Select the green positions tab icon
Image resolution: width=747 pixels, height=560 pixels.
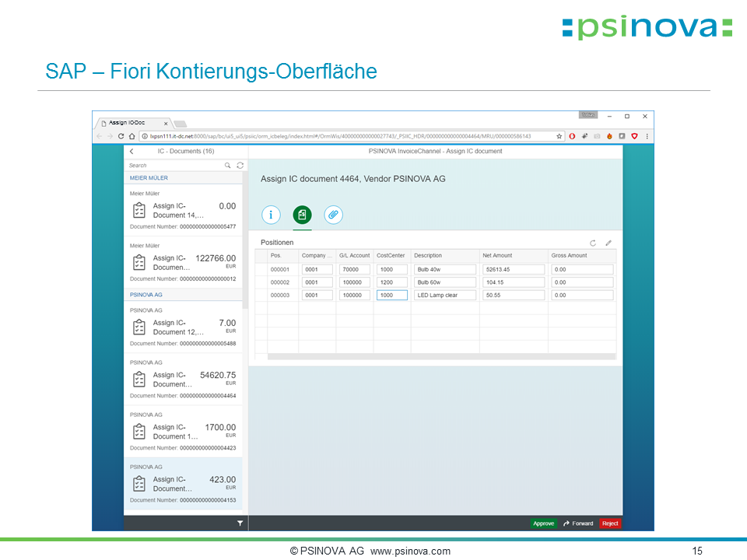[x=302, y=215]
